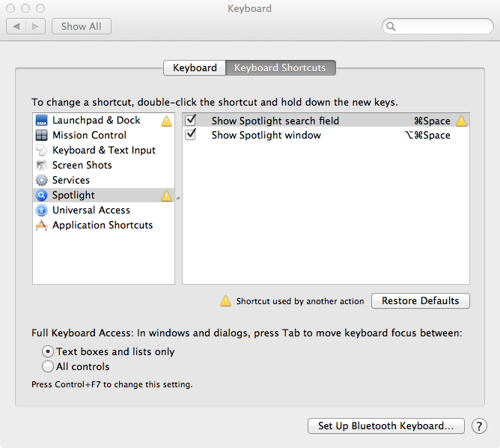The width and height of the screenshot is (500, 448).
Task: Uncheck Show Spotlight search field checkbox
Action: pyautogui.click(x=191, y=120)
